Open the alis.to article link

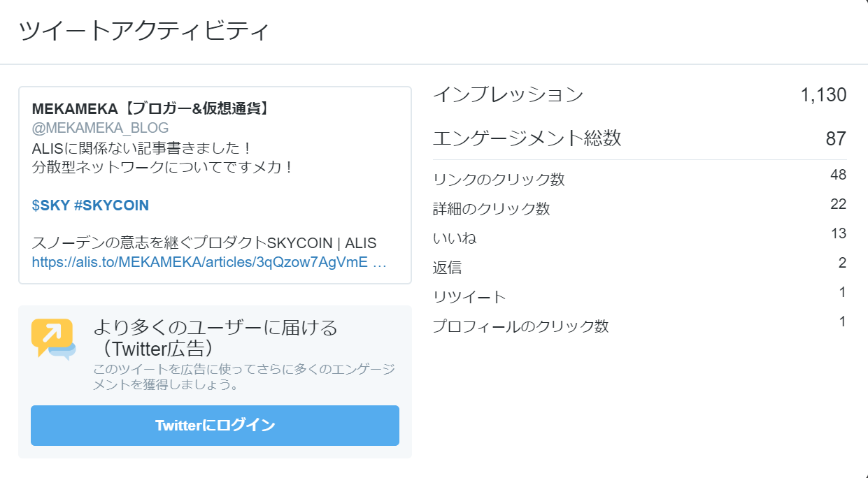point(208,262)
